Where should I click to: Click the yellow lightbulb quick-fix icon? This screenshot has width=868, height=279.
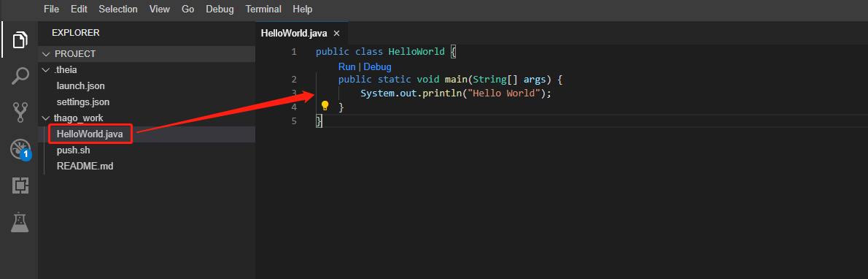click(325, 106)
